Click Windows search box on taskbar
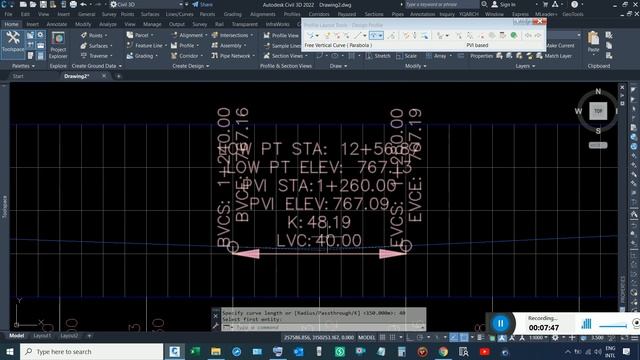The image size is (640, 360). pyautogui.click(x=92, y=351)
